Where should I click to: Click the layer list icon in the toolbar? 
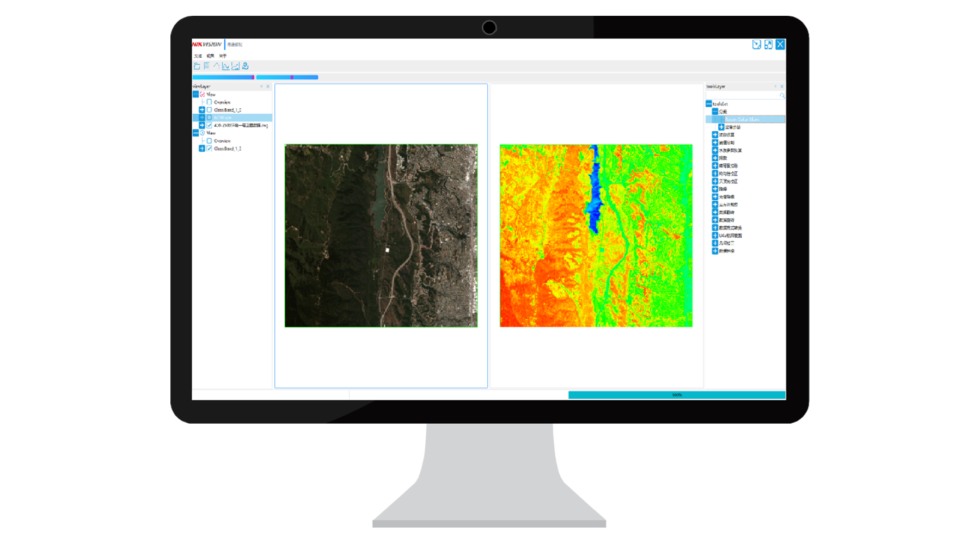click(206, 66)
